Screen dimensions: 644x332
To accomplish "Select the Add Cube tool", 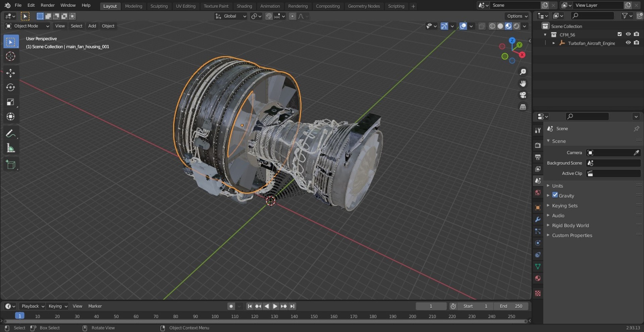I will pos(11,165).
